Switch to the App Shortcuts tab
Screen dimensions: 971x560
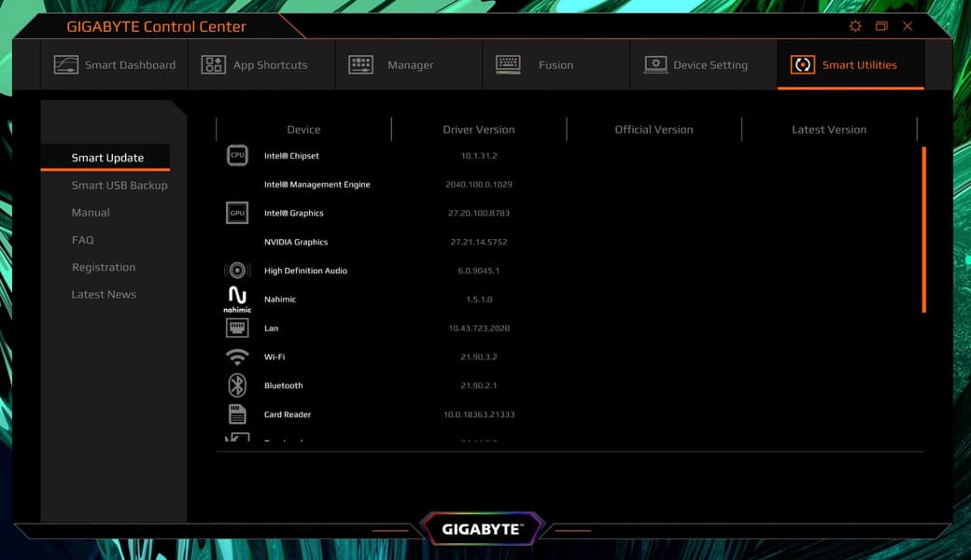(x=261, y=65)
